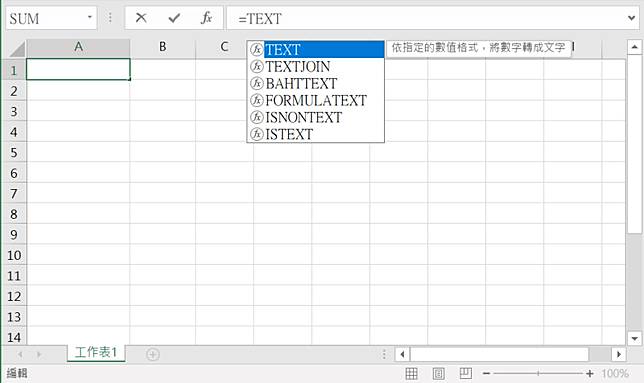Image resolution: width=644 pixels, height=383 pixels.
Task: Go to previous sheet tab arrow
Action: pyautogui.click(x=20, y=354)
